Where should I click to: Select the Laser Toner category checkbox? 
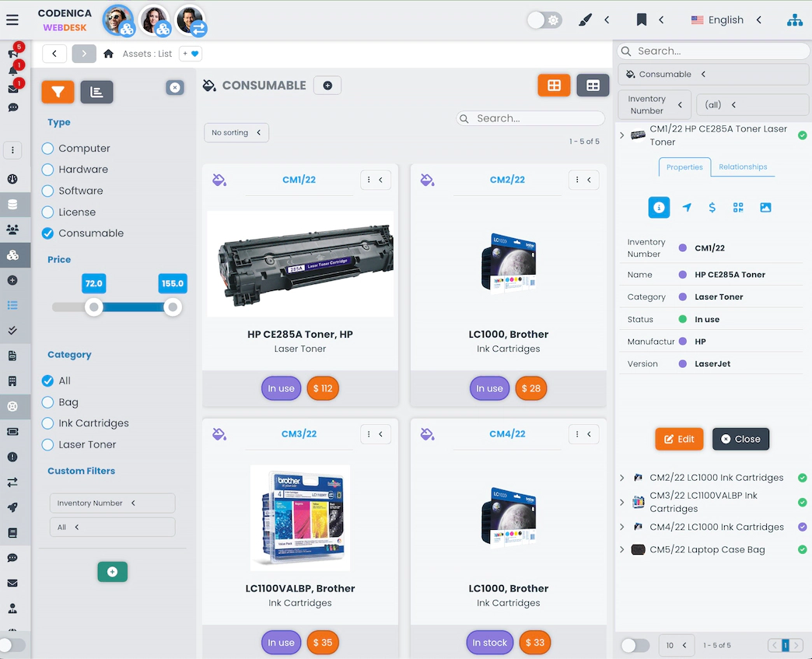point(48,445)
